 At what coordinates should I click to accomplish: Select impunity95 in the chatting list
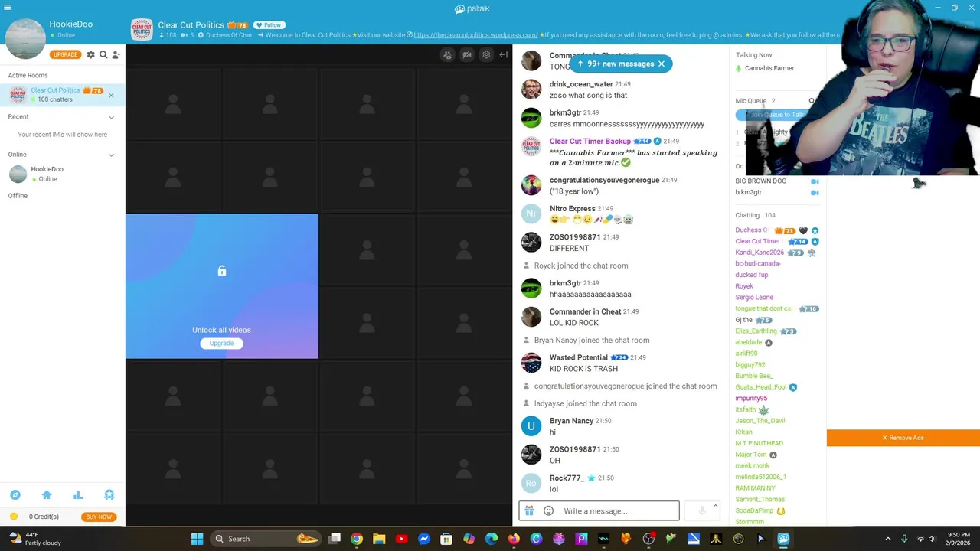click(751, 398)
